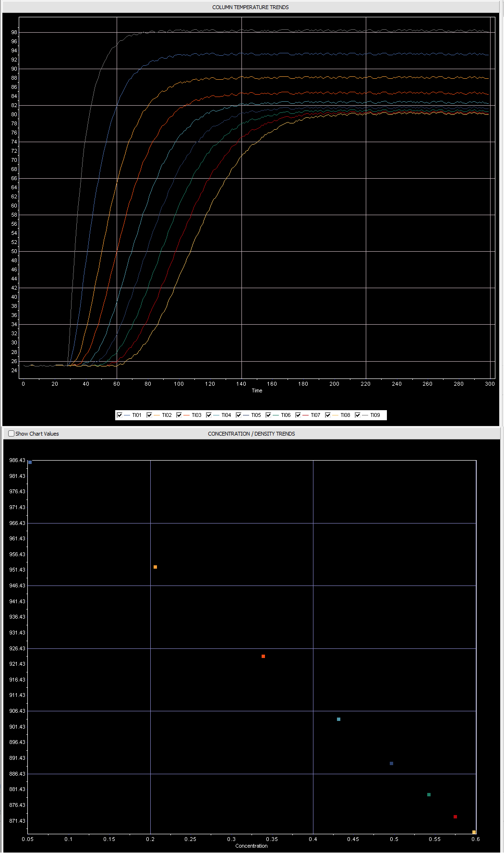
Task: Select the dark red point near 0.575 concentration
Action: click(x=455, y=817)
